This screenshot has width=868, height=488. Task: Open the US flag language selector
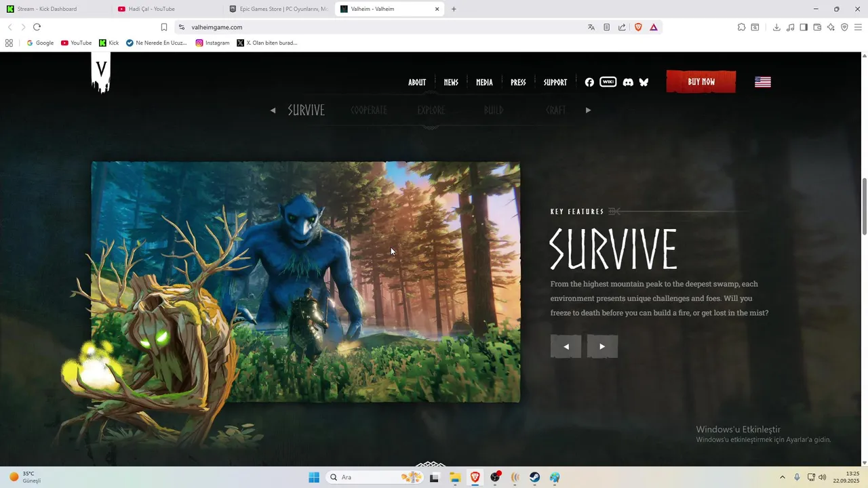(x=763, y=82)
